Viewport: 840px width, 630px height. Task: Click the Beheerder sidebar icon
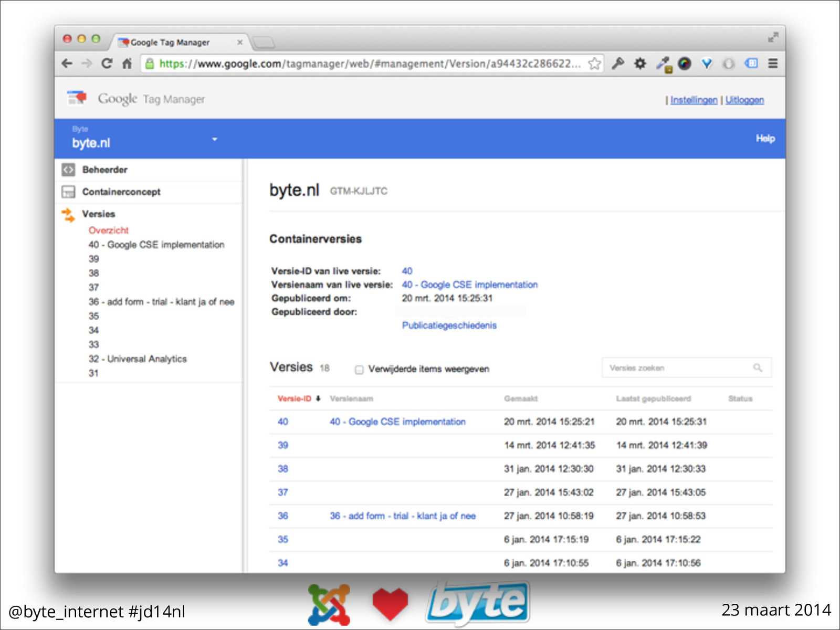point(68,170)
